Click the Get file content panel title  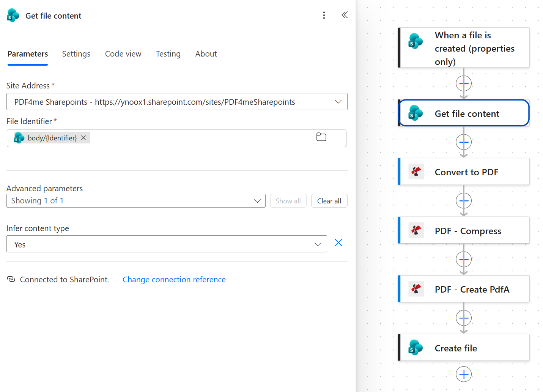54,16
